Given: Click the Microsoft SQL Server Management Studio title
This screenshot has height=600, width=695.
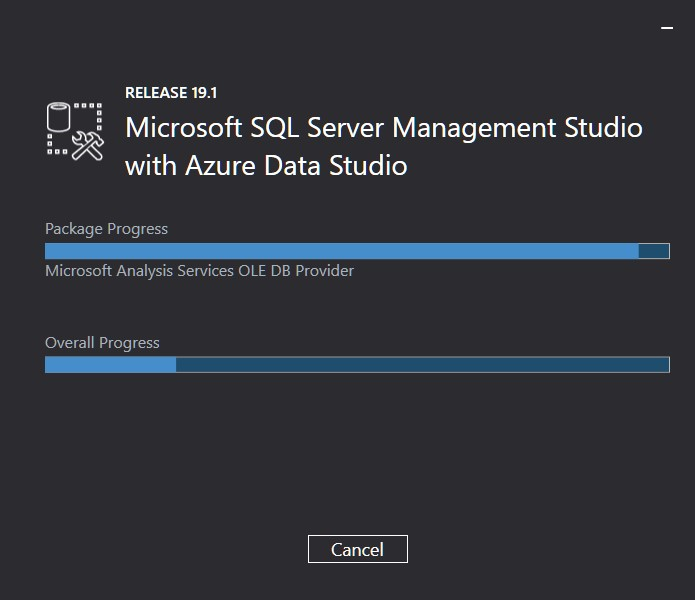Looking at the screenshot, I should 384,128.
